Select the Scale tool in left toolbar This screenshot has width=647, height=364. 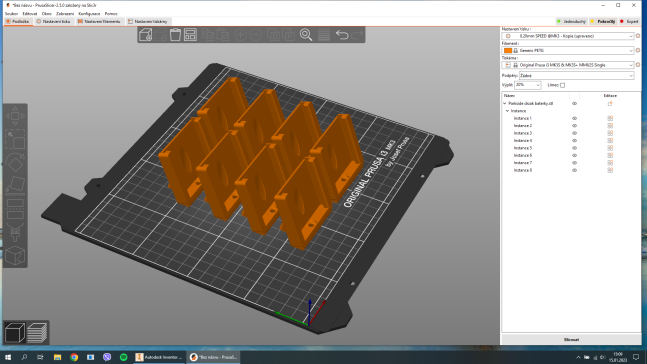coord(15,139)
